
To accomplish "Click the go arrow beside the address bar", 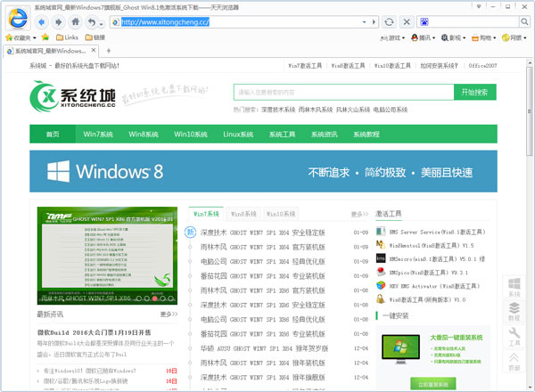I will point(374,22).
